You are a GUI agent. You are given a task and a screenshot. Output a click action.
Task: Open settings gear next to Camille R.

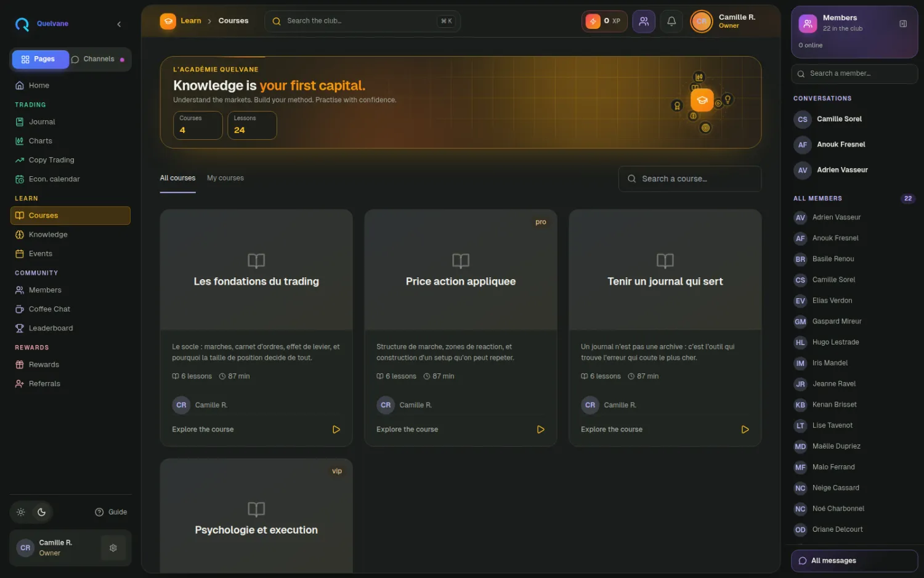tap(113, 548)
